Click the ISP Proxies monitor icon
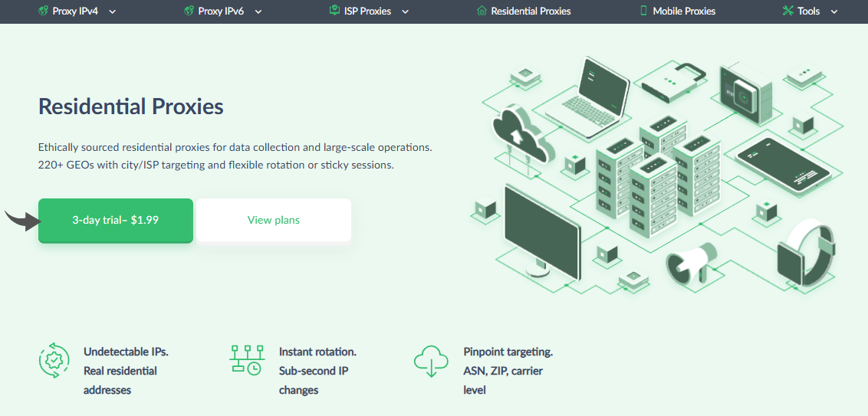This screenshot has width=868, height=416. [x=334, y=10]
